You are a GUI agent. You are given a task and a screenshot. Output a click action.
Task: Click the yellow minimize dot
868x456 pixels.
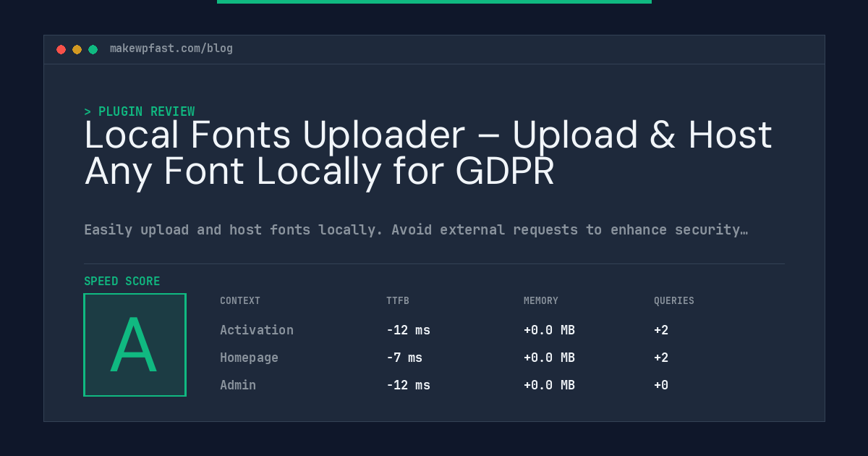(77, 49)
